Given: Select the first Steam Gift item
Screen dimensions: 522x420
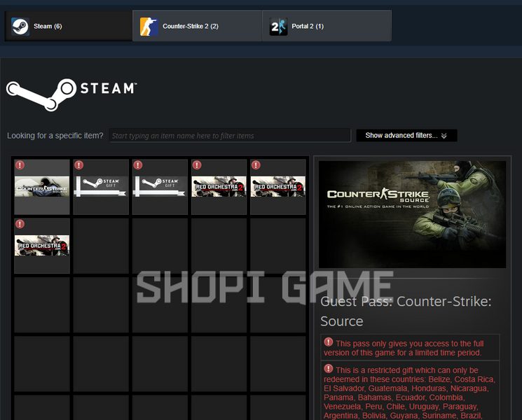Looking at the screenshot, I should click(x=101, y=187).
